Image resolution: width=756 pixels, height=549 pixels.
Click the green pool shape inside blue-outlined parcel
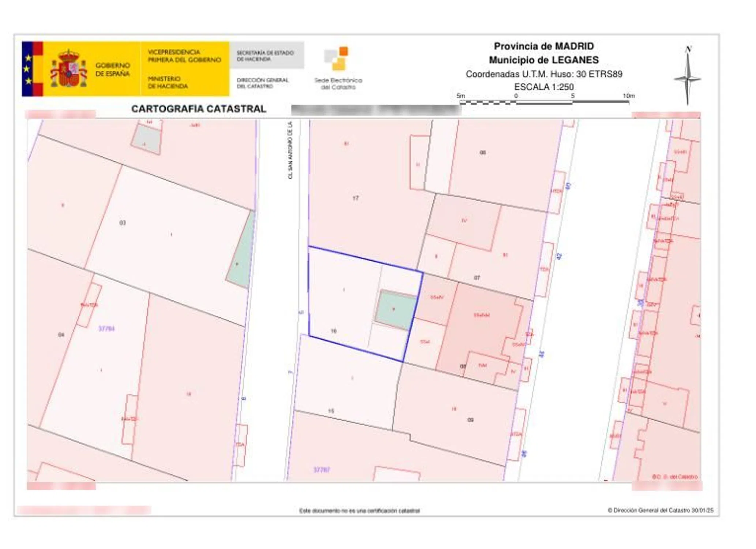(396, 310)
